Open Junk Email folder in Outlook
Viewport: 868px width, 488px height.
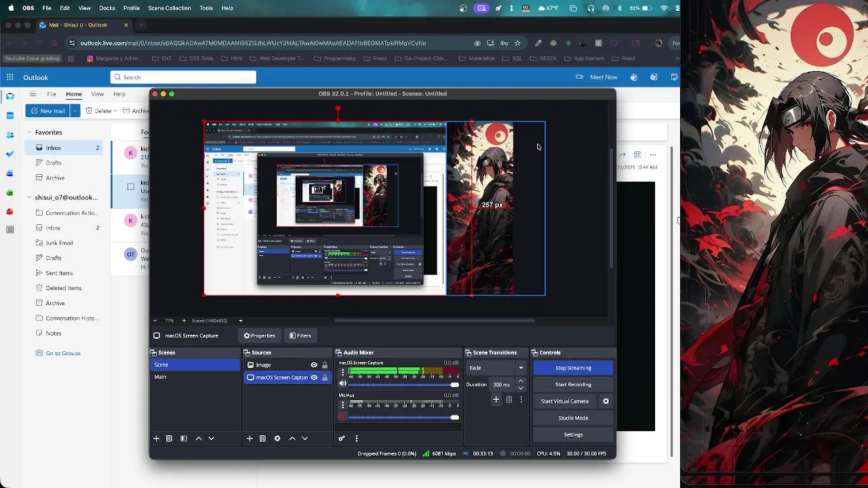[x=59, y=243]
